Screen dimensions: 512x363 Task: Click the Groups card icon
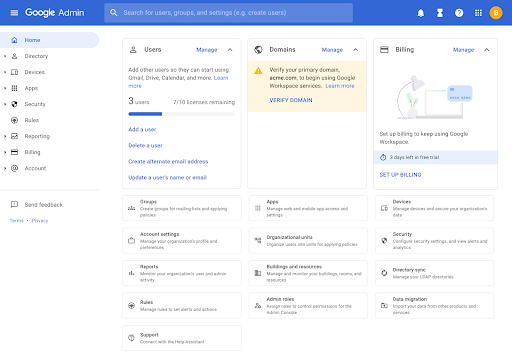click(132, 208)
